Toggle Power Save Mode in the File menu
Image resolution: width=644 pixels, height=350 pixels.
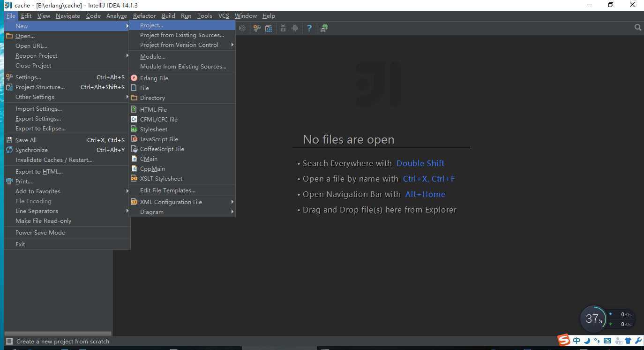(x=40, y=233)
